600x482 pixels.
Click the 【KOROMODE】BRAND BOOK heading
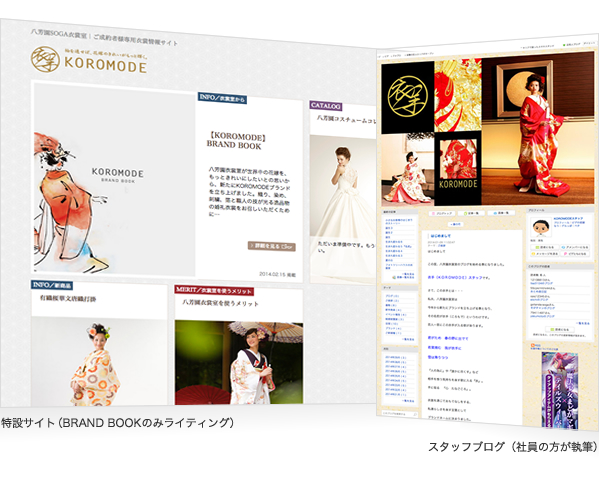[x=237, y=141]
